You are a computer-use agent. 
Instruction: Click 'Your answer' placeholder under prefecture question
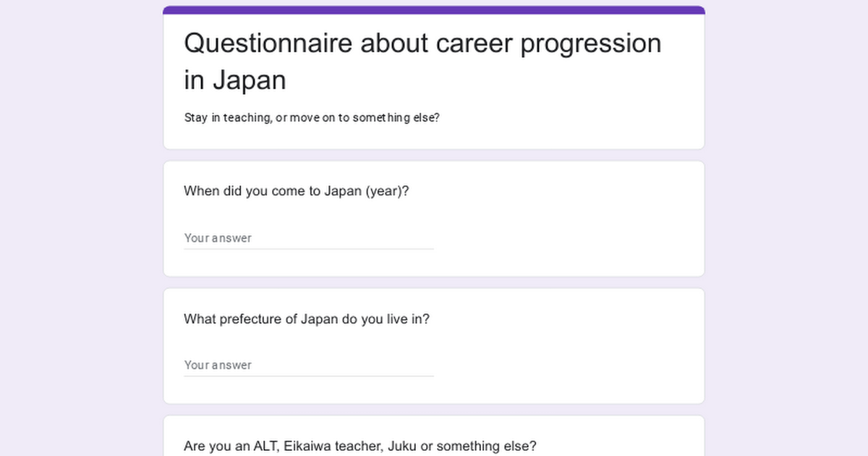[218, 366]
